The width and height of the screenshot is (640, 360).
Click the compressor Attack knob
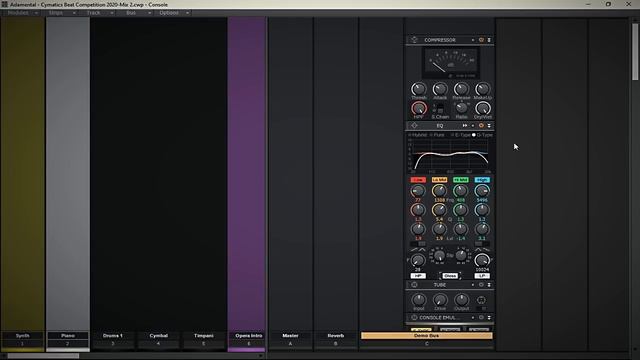point(440,89)
